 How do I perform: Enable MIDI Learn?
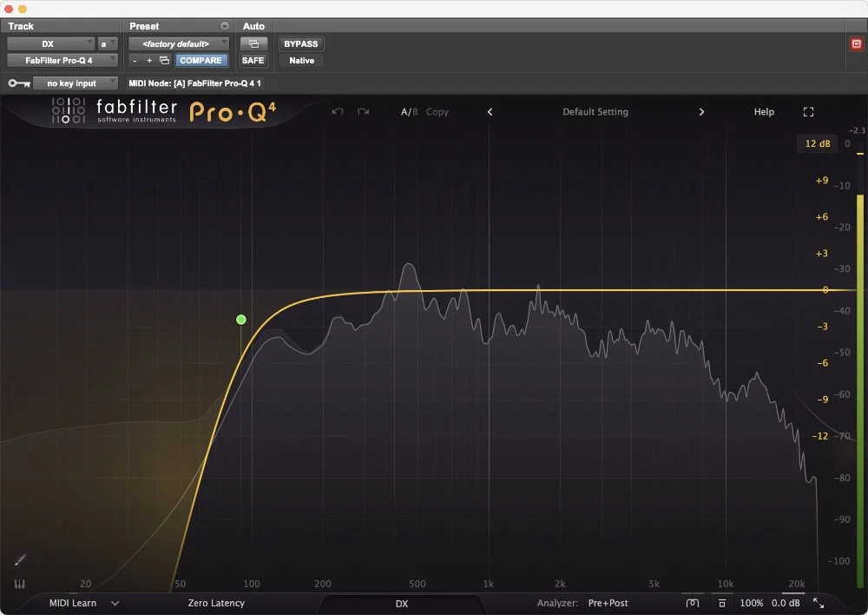(73, 603)
